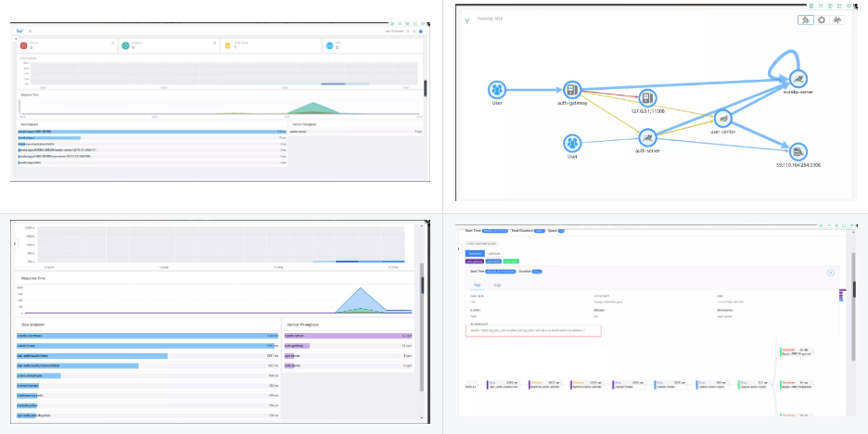The height and width of the screenshot is (434, 868).
Task: Expand the side handle left of the bottom dashboard chart
Action: tap(15, 243)
